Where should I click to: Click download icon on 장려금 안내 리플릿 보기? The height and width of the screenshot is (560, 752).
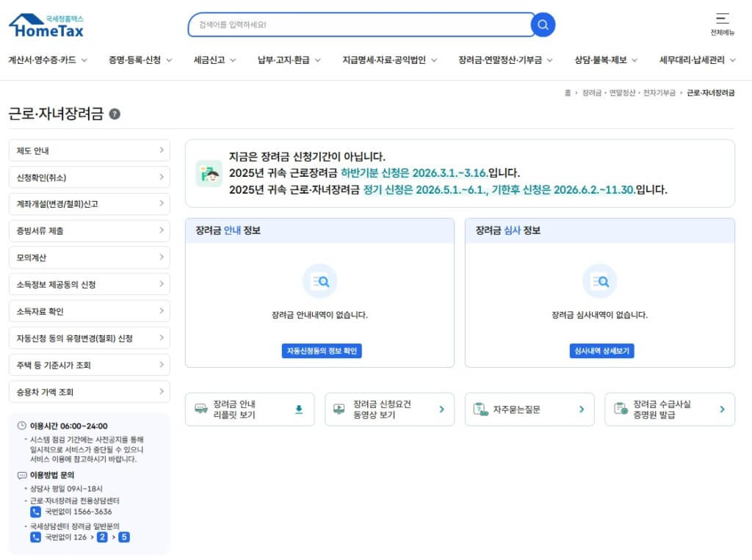[x=299, y=410]
